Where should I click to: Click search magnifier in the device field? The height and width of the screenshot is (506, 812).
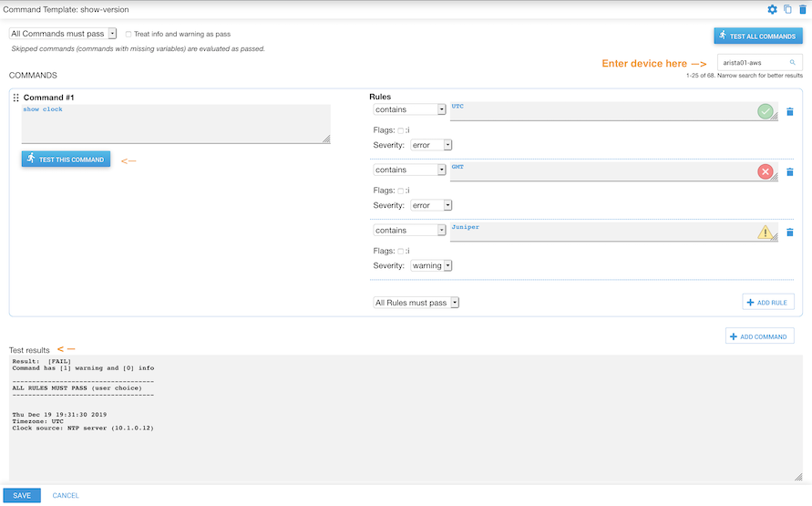tap(792, 62)
